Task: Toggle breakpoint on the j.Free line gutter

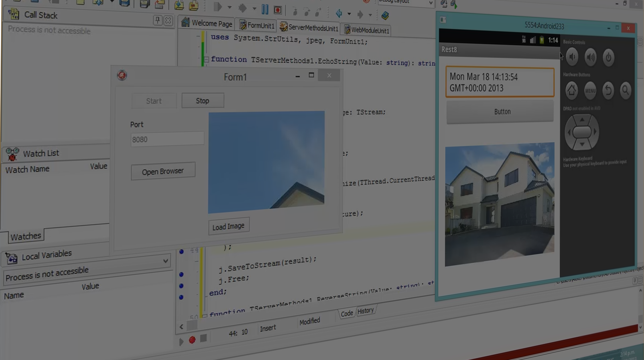Action: [182, 286]
